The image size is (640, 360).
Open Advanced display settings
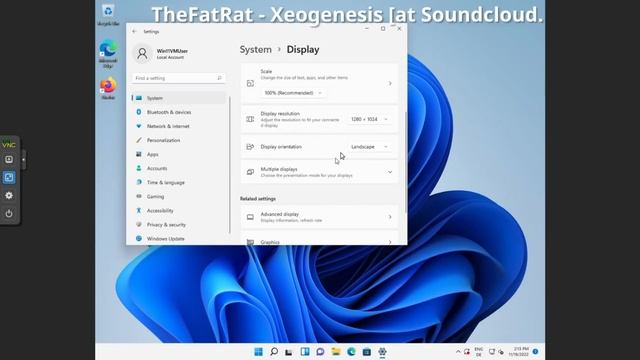tap(319, 217)
